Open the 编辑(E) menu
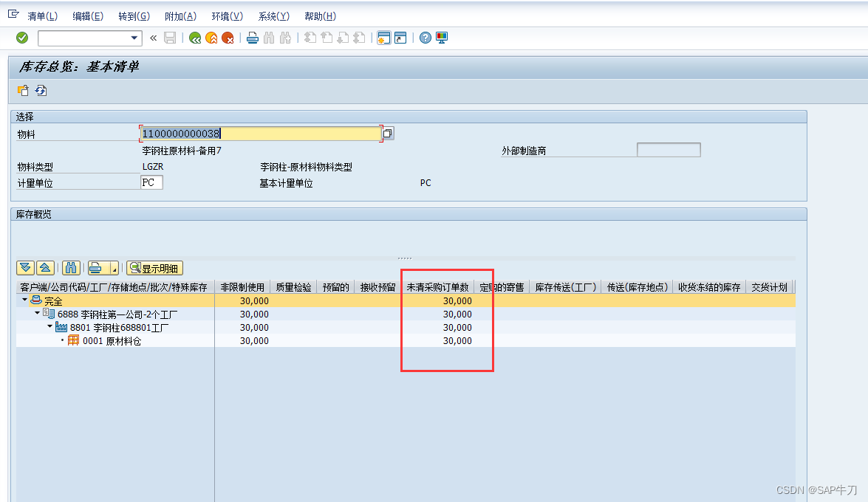 88,16
